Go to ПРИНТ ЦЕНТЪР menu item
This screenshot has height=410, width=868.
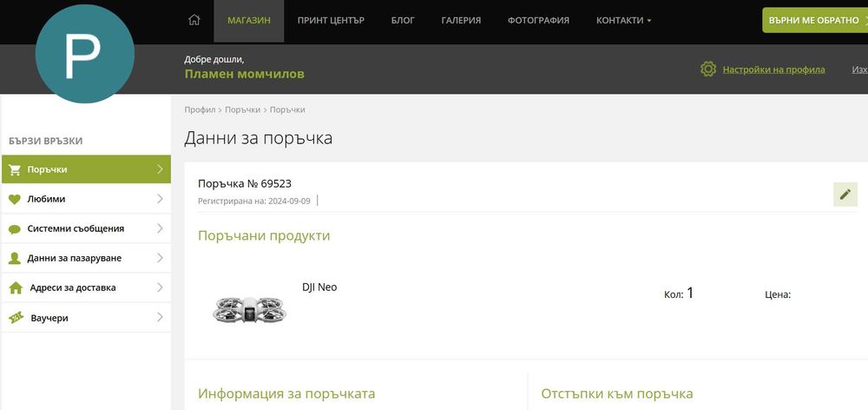pyautogui.click(x=331, y=21)
